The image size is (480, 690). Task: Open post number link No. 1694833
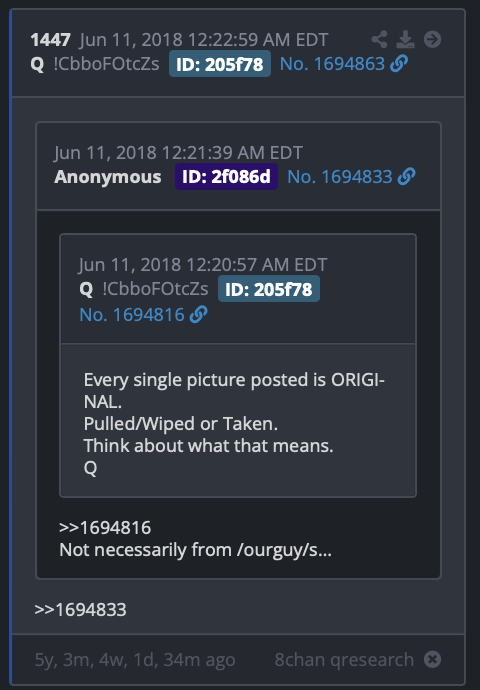pyautogui.click(x=340, y=177)
